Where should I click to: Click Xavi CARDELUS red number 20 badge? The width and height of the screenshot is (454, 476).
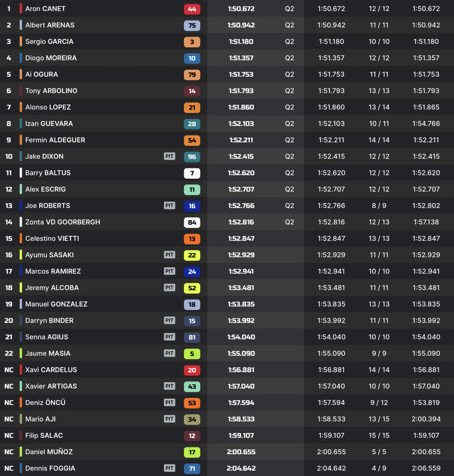(x=192, y=370)
